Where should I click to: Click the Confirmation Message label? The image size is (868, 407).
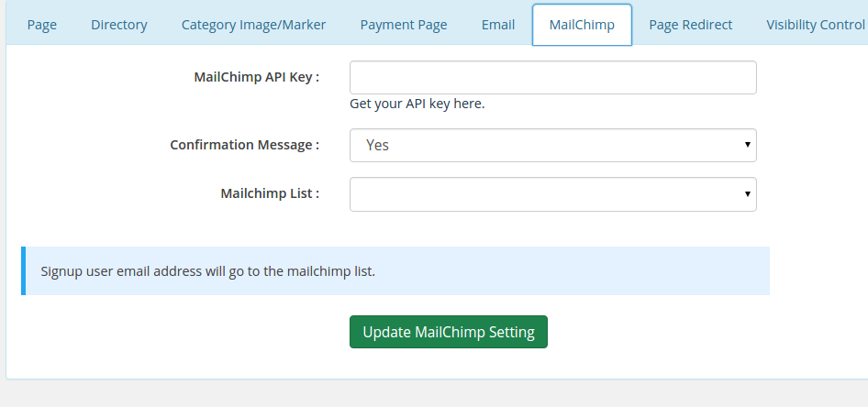[244, 145]
